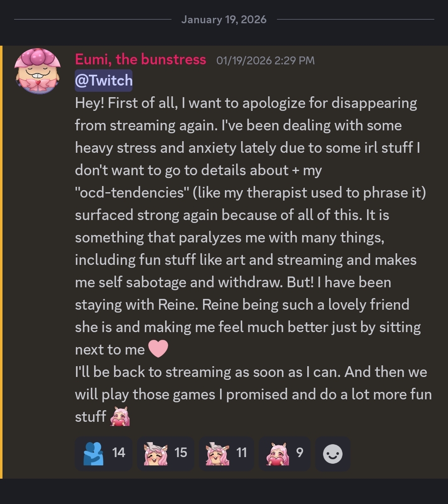Open the add reaction smiley button

[333, 454]
